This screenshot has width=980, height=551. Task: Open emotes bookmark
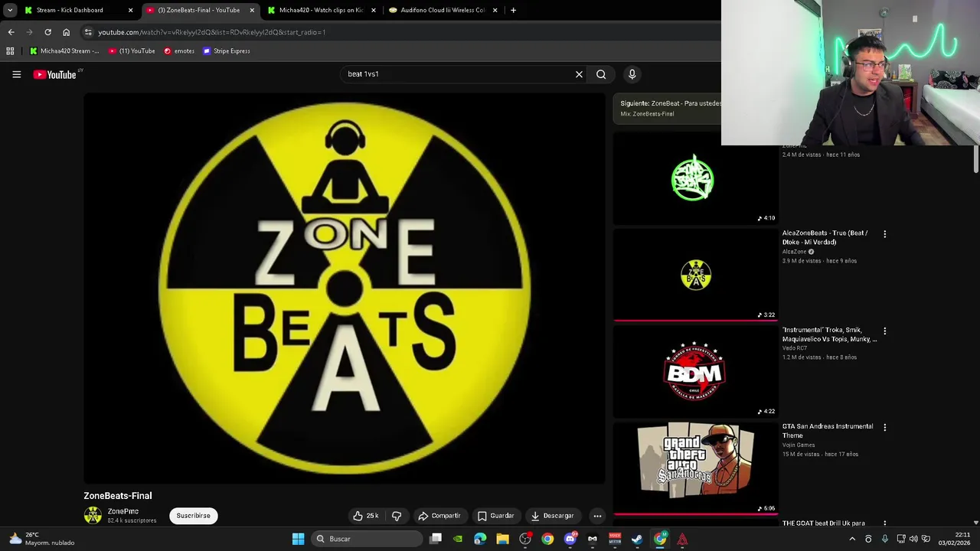pos(179,51)
